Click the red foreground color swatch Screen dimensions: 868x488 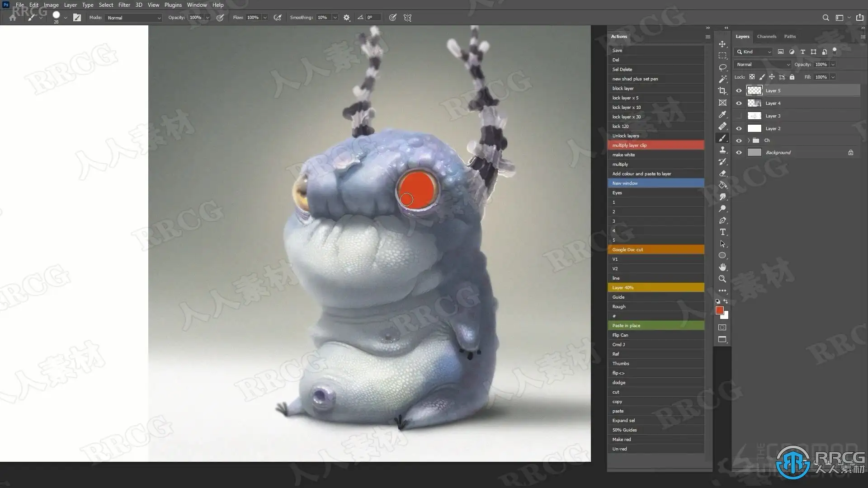click(x=719, y=310)
